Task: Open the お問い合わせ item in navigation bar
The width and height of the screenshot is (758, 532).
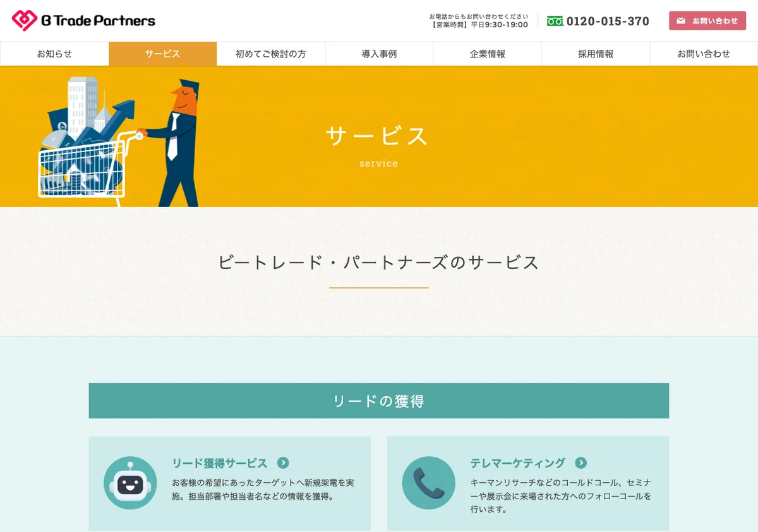Action: [x=704, y=54]
